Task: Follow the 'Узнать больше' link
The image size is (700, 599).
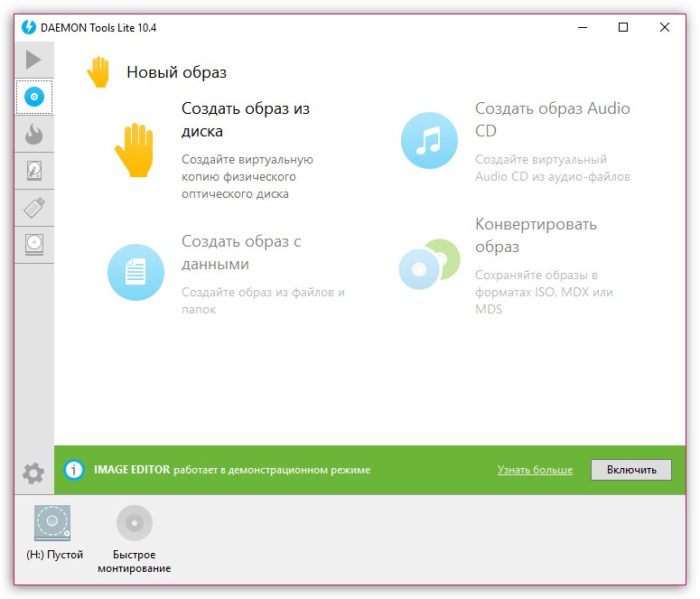Action: click(535, 470)
